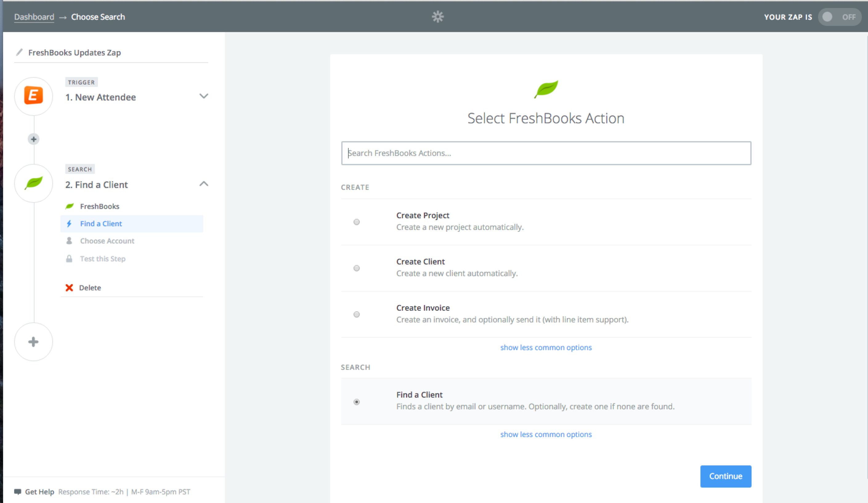Viewport: 868px width, 503px height.
Task: Open the Choose Account substep
Action: pyautogui.click(x=107, y=241)
